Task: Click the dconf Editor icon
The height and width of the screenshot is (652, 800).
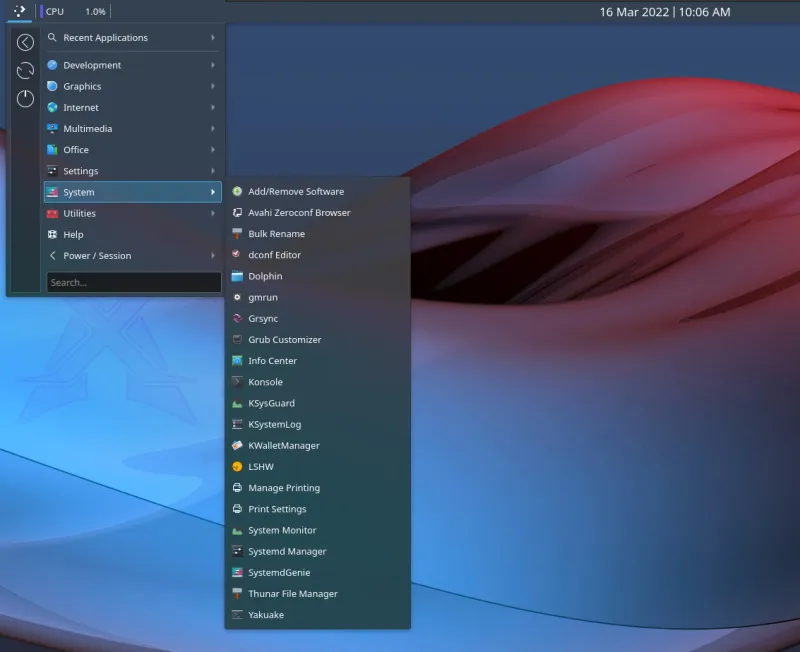Action: point(237,255)
